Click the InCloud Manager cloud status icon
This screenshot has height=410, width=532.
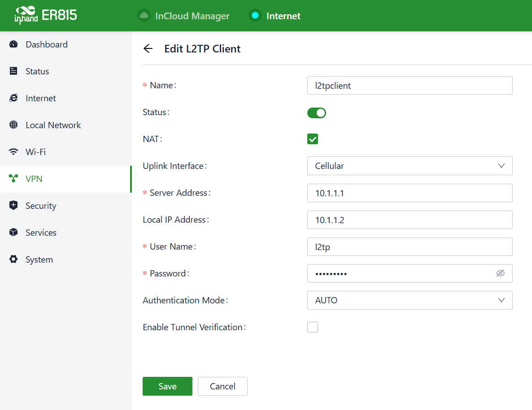[144, 16]
